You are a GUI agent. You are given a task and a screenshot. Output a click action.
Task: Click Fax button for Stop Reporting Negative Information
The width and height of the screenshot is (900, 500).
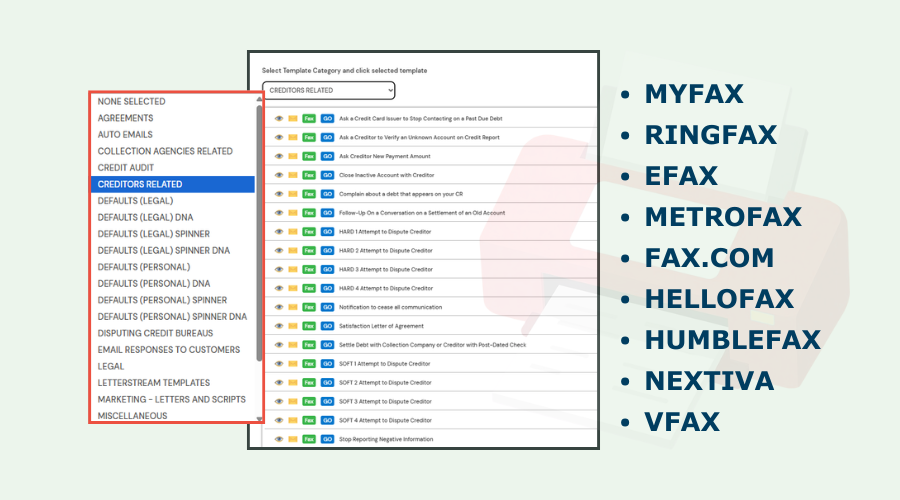pyautogui.click(x=309, y=439)
